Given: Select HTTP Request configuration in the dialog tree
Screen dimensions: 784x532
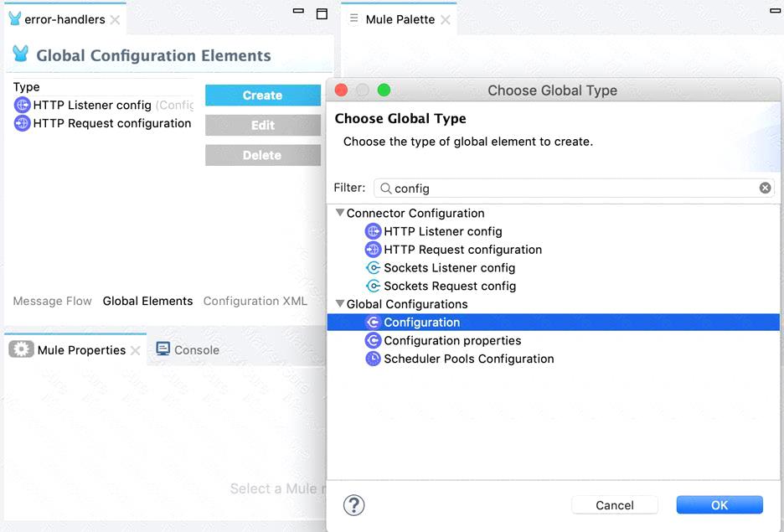Looking at the screenshot, I should [463, 250].
